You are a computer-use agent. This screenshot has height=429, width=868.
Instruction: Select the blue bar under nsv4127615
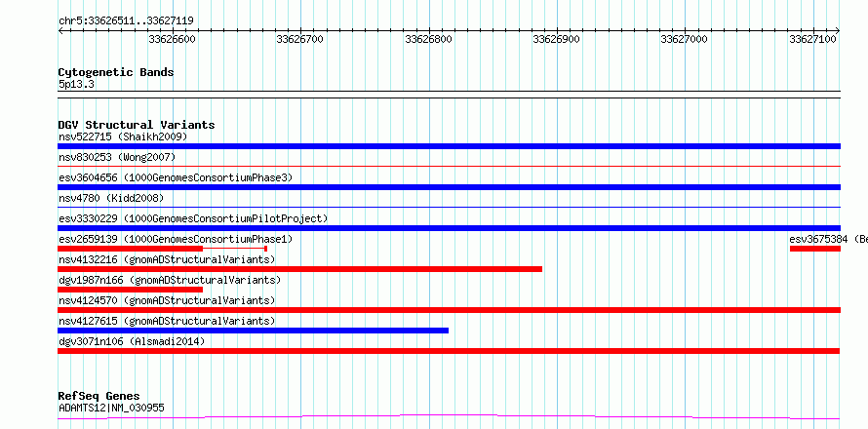coord(253,331)
